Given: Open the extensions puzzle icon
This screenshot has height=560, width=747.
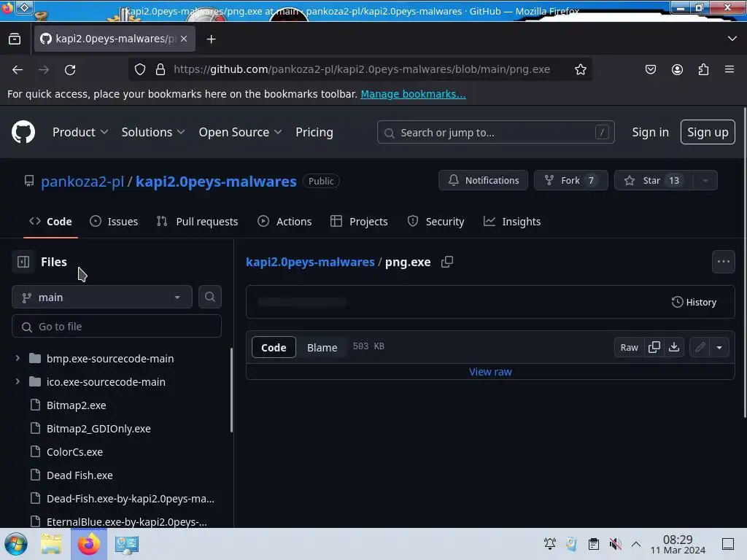Looking at the screenshot, I should pyautogui.click(x=704, y=69).
